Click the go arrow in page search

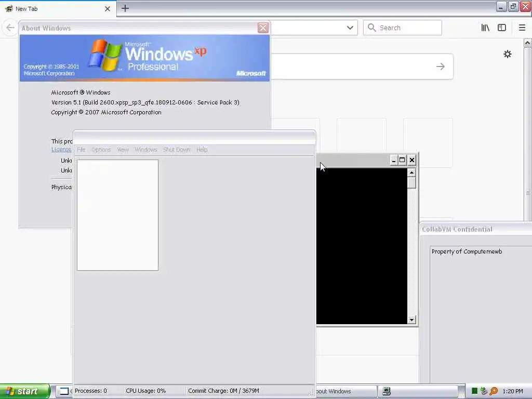click(441, 66)
